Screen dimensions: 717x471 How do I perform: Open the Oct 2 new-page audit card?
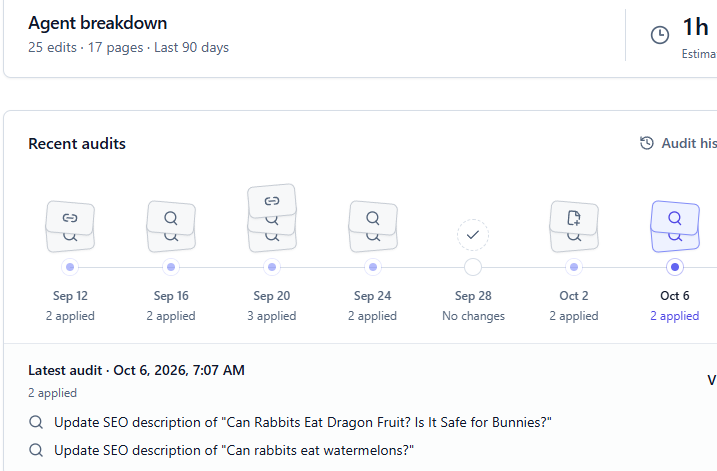tap(574, 218)
